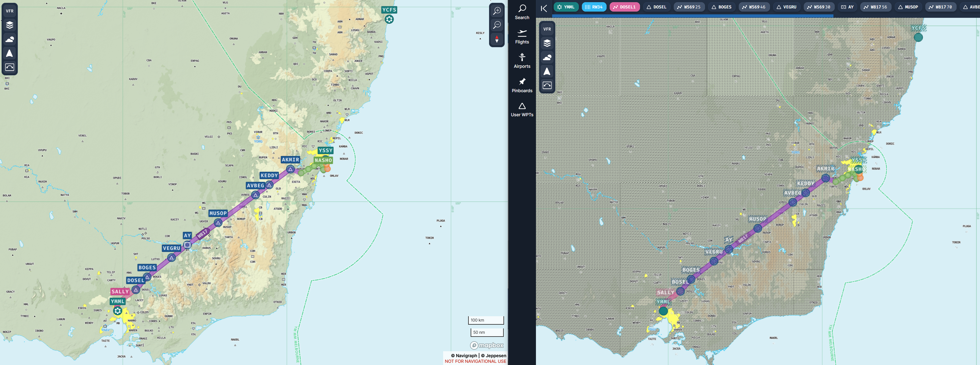Click route strip horizontal scroll bar
Viewport: 980px width, 365px height.
click(692, 16)
